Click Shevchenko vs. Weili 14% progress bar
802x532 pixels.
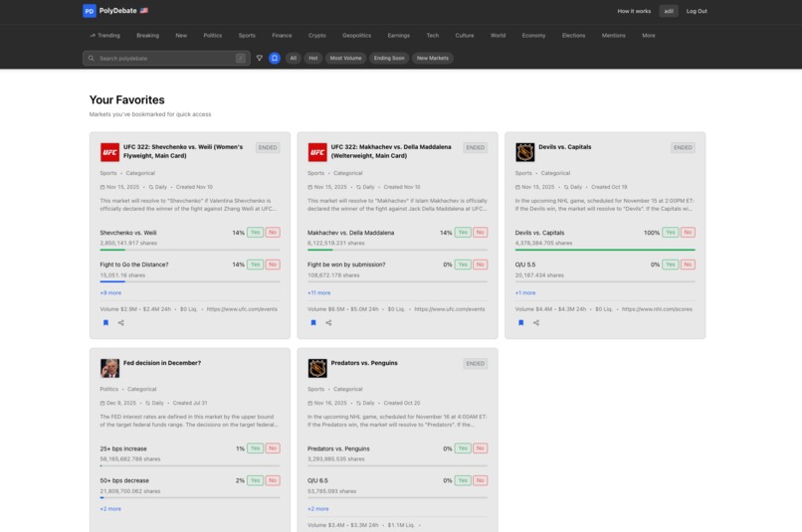pos(190,250)
